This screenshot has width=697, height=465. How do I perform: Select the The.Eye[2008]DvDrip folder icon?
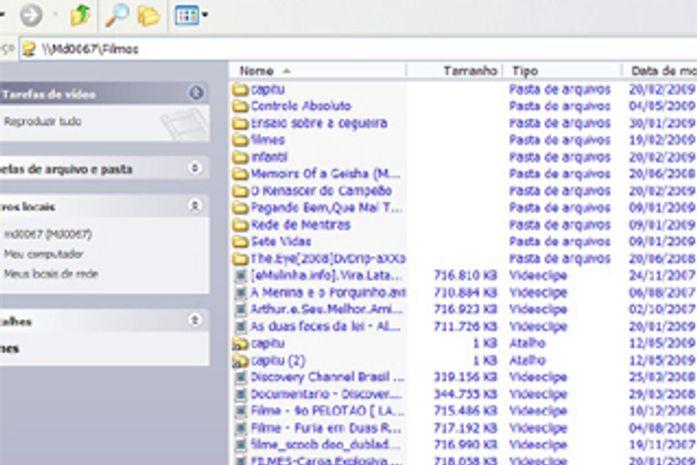point(240,258)
